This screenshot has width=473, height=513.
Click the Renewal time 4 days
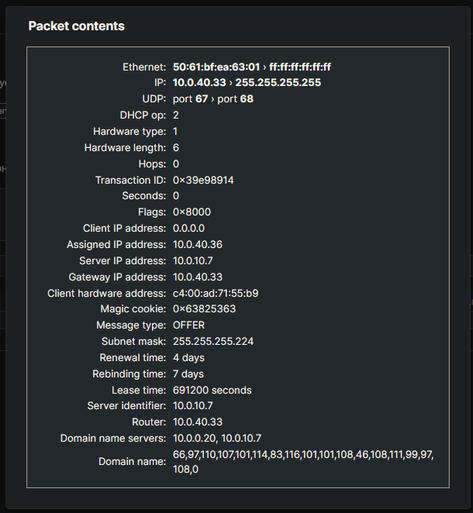189,358
